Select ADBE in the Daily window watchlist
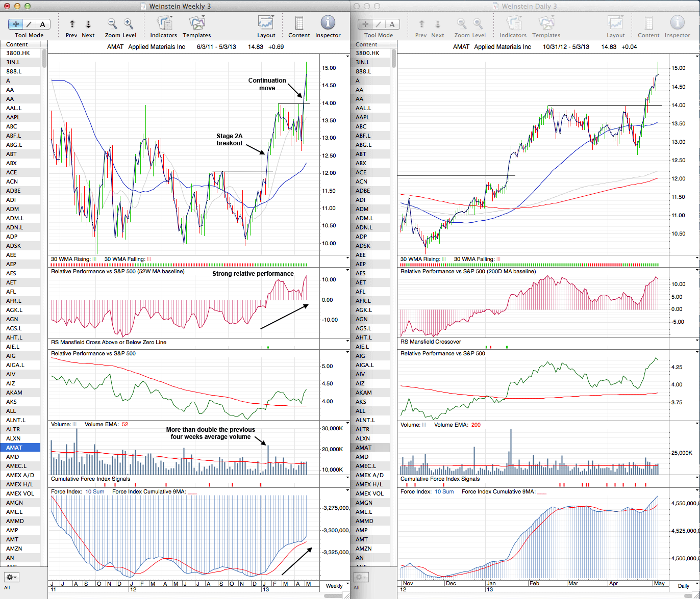This screenshot has width=700, height=599. pyautogui.click(x=364, y=191)
